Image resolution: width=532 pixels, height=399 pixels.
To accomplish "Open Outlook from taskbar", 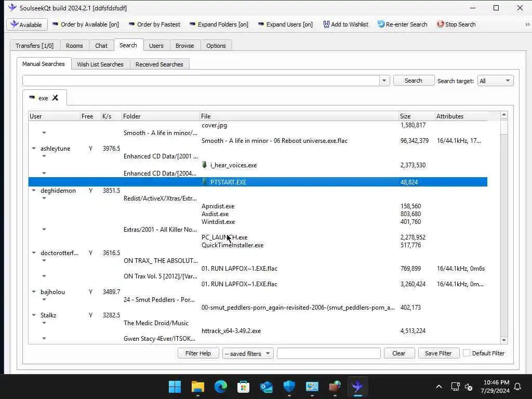I will (267, 387).
